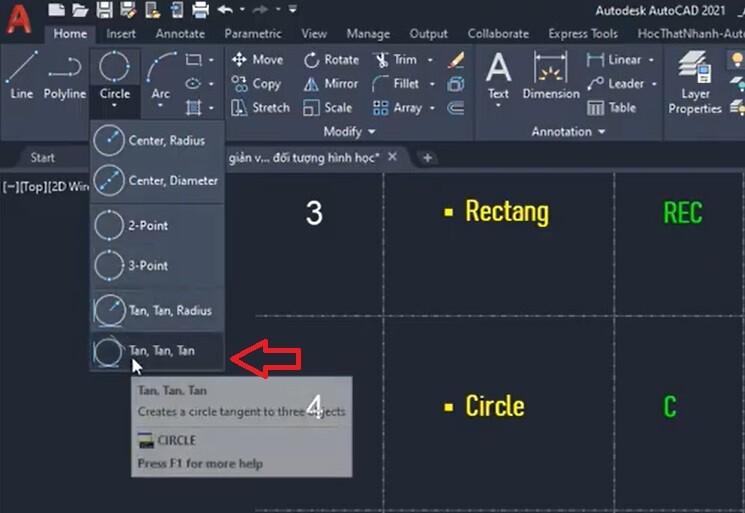Choose Tan, Tan, Tan circle option

(157, 351)
